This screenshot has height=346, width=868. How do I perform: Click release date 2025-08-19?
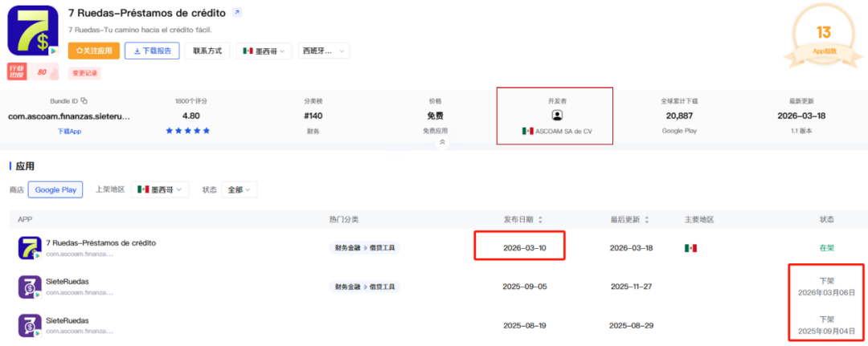[524, 326]
